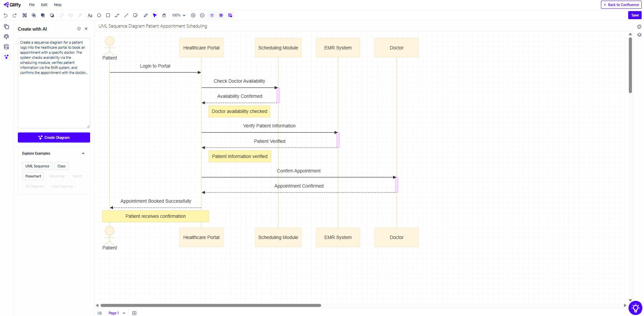Viewport: 644px width, 316px height.
Task: Click the Create Diagram button
Action: (x=54, y=137)
